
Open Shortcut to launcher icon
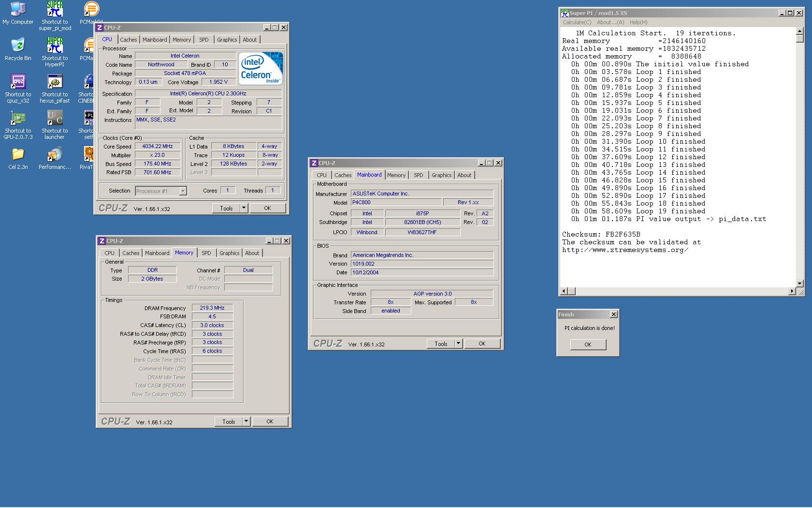[x=55, y=125]
